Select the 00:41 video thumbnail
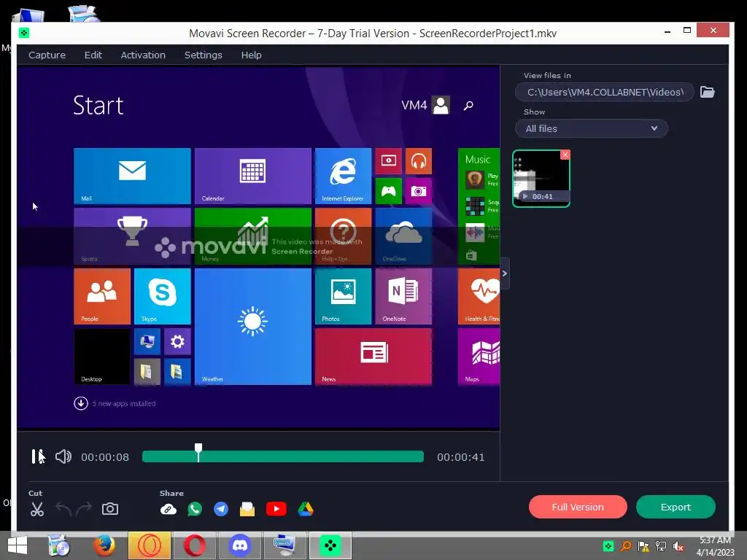747x560 pixels. pyautogui.click(x=541, y=179)
